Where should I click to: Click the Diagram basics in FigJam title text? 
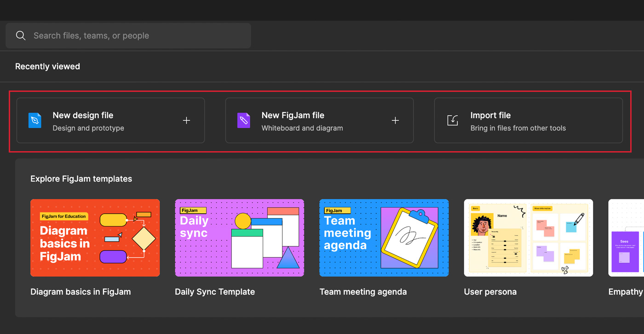click(80, 292)
